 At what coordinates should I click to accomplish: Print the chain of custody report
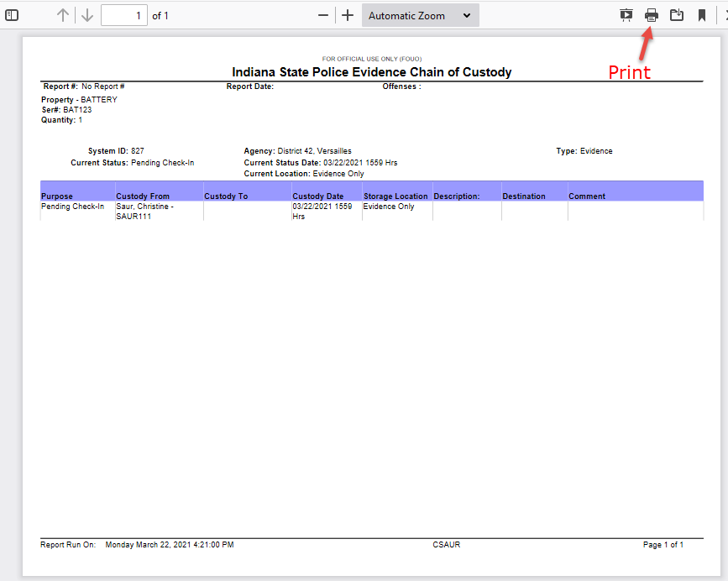(x=652, y=15)
